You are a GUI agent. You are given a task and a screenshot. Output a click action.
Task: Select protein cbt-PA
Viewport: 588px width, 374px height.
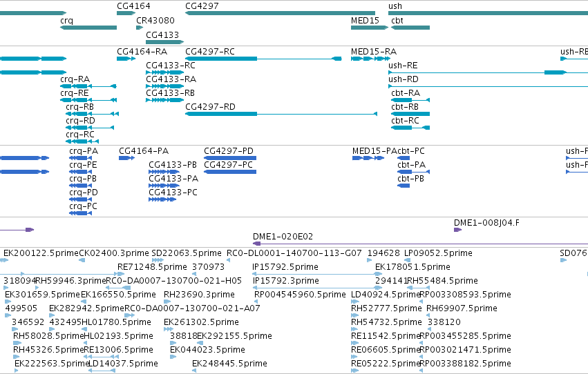(411, 165)
